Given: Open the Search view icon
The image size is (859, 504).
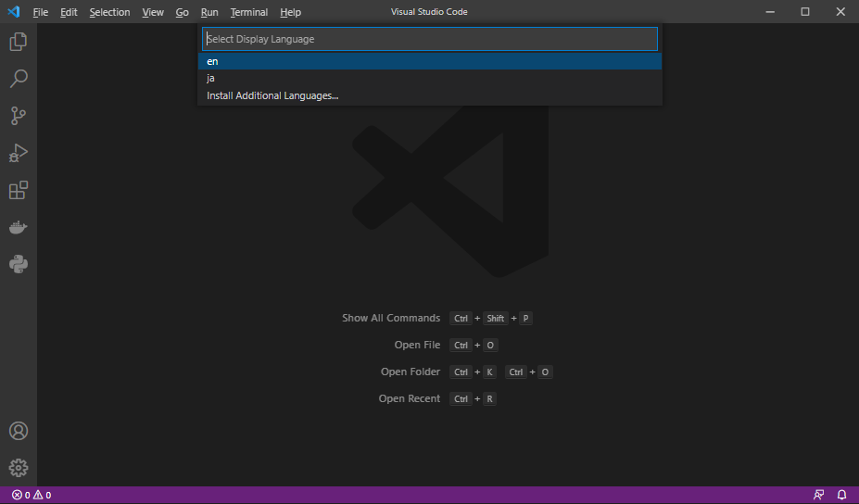Looking at the screenshot, I should [x=19, y=79].
